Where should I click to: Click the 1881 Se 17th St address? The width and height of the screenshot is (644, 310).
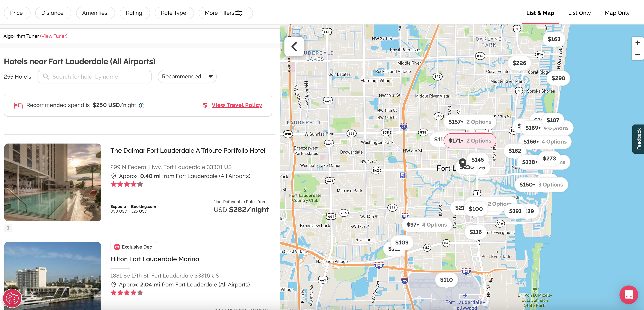click(x=165, y=276)
